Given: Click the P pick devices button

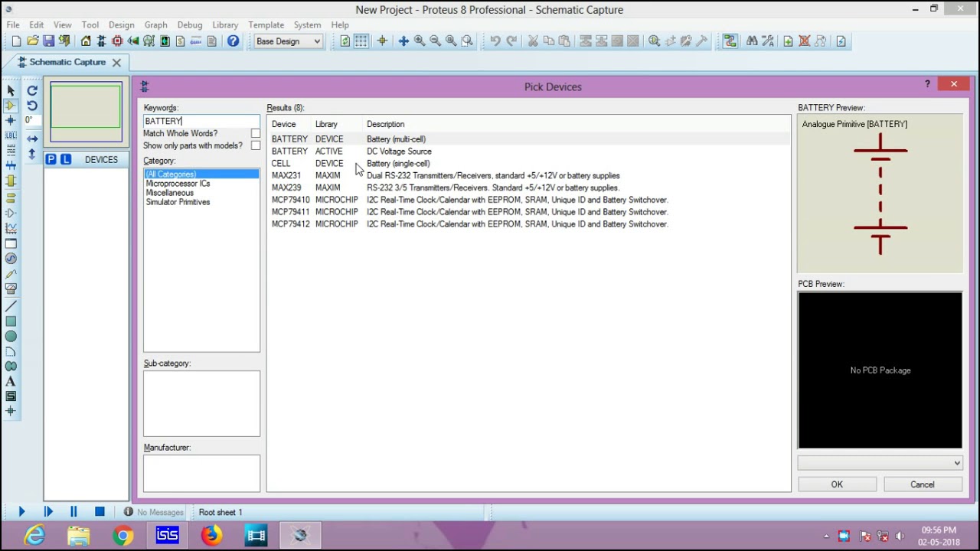Looking at the screenshot, I should pos(51,159).
